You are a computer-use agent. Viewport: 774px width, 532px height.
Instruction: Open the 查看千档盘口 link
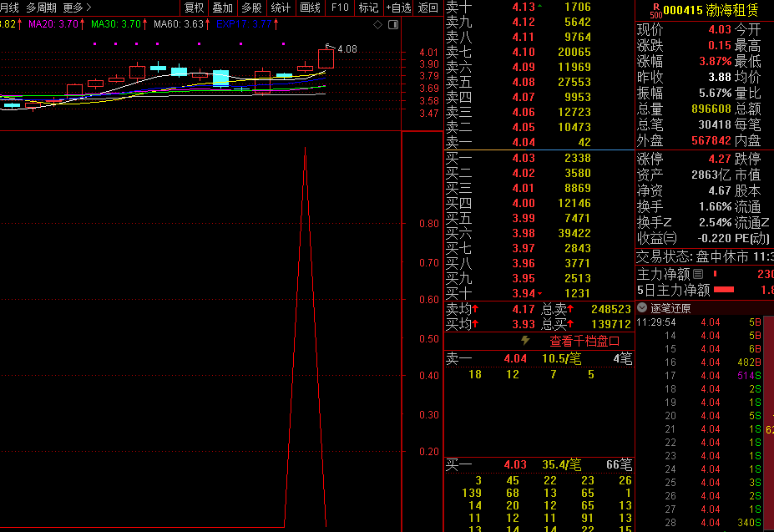point(584,341)
